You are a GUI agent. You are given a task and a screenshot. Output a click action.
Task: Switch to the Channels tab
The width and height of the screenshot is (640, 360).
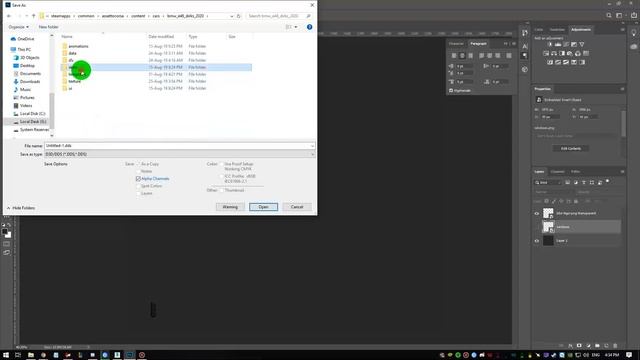pyautogui.click(x=558, y=172)
